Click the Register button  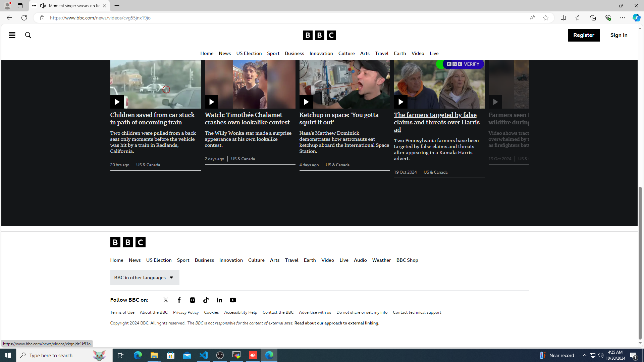583,35
